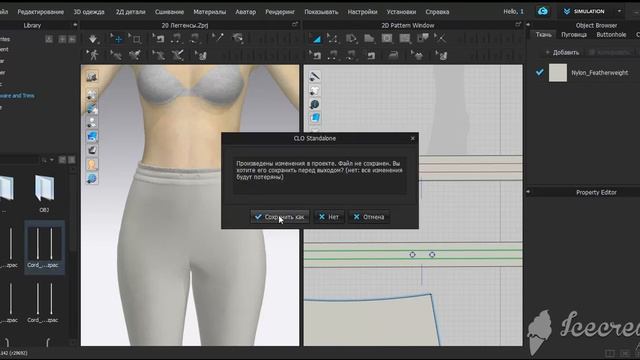Select the Select Mesh box tool
Screen dimensions: 640x360
(x=136, y=39)
